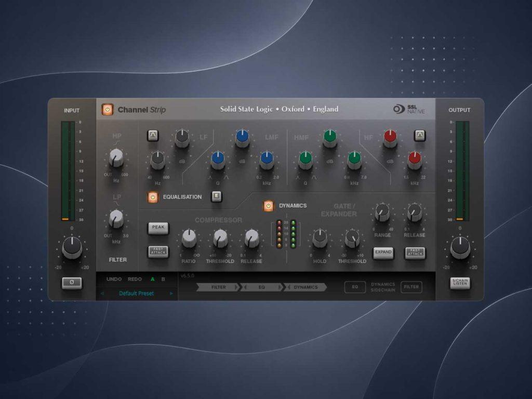Click the HP filter frequency knob
Image resolution: width=532 pixels, height=399 pixels.
[x=116, y=158]
